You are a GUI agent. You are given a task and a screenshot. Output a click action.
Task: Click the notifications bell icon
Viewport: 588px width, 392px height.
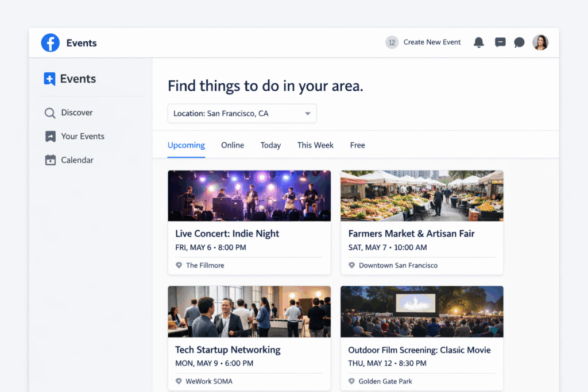478,42
